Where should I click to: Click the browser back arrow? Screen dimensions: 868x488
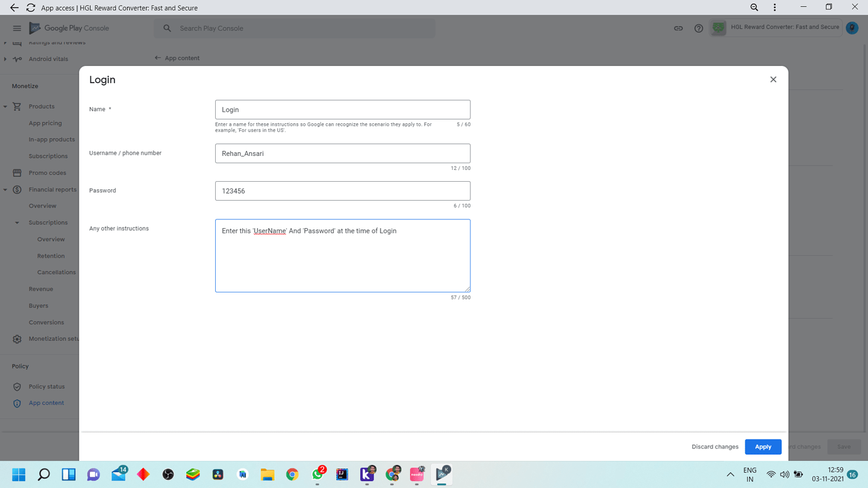pos(14,8)
